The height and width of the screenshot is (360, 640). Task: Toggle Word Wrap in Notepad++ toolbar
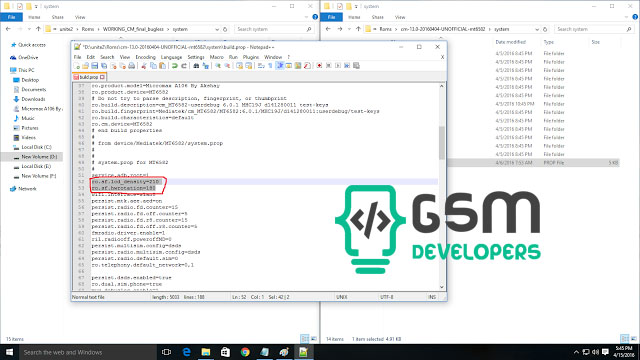pos(261,66)
